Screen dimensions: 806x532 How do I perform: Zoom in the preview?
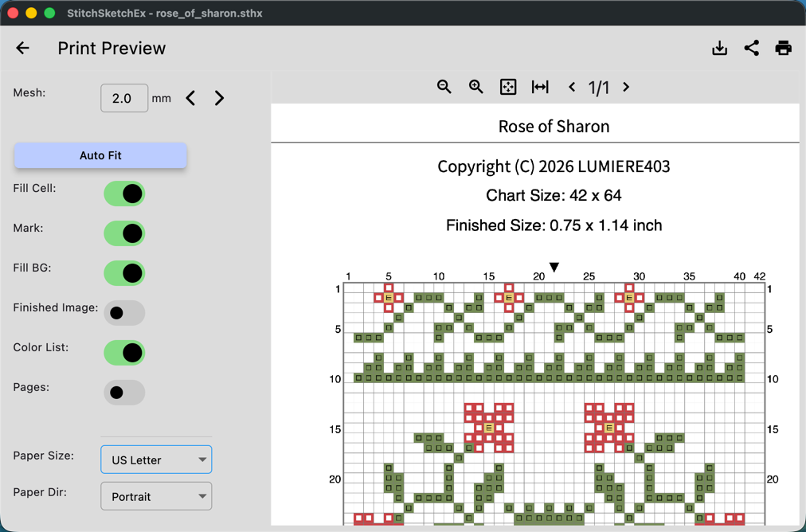(x=476, y=87)
